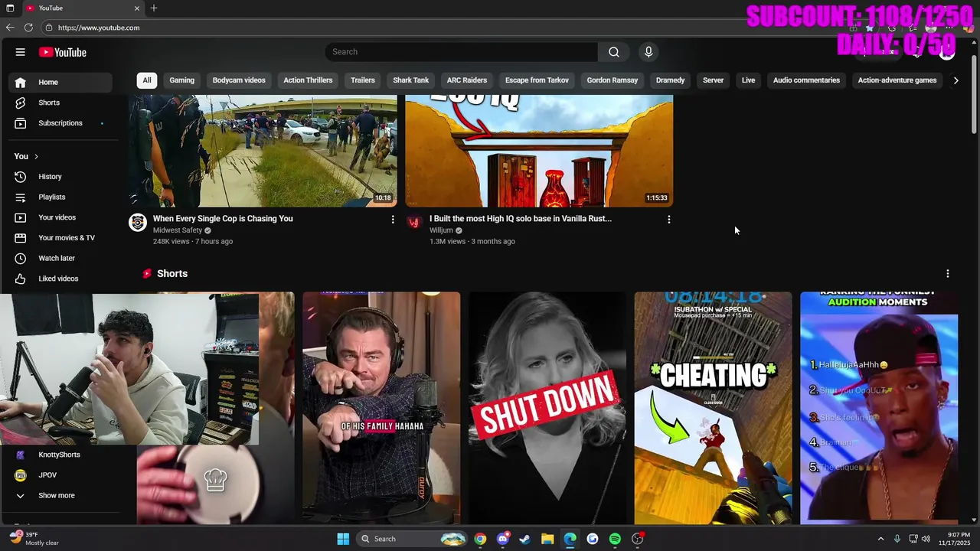Click the Windows taskbar search box
The image size is (980, 551).
tap(410, 539)
